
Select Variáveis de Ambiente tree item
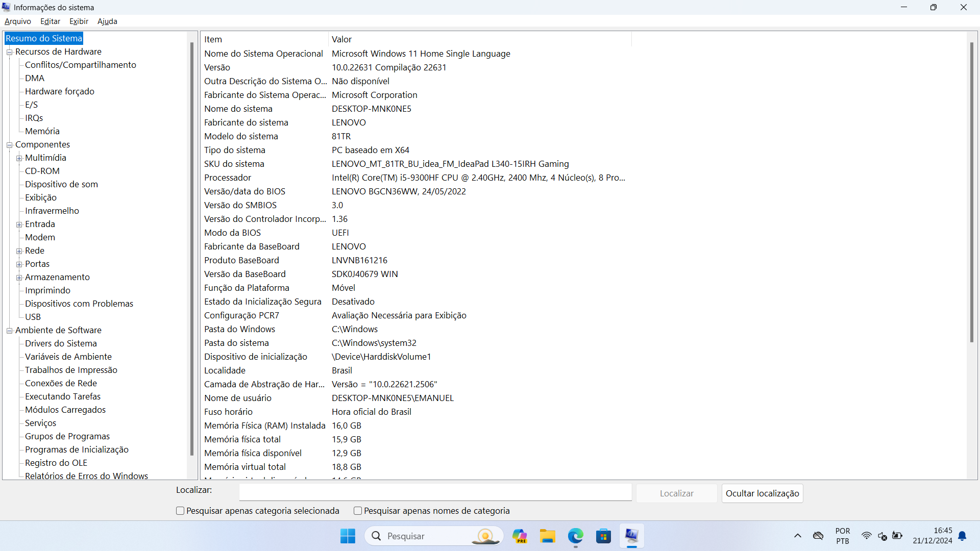[x=68, y=357]
